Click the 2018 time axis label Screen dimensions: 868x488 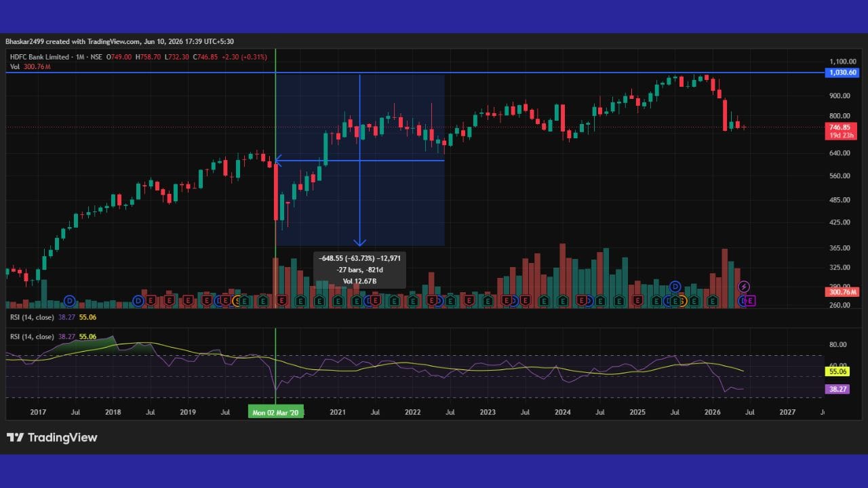click(113, 411)
